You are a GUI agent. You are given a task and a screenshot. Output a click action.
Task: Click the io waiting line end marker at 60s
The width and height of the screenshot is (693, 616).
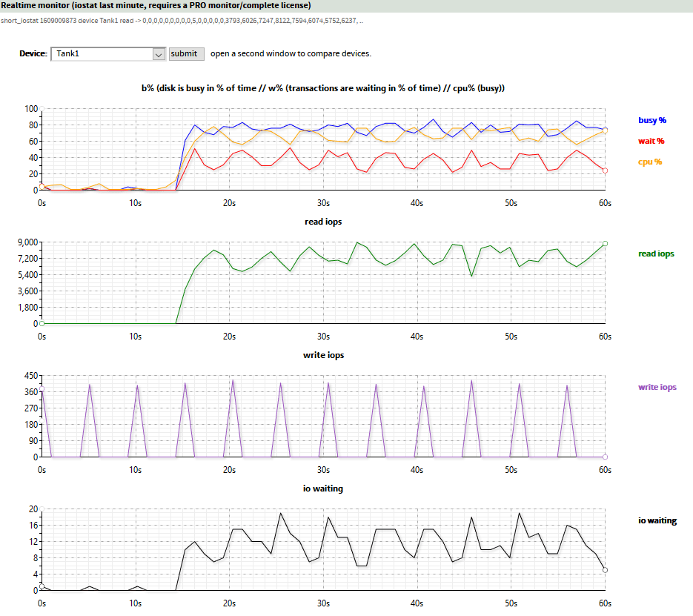(x=605, y=570)
